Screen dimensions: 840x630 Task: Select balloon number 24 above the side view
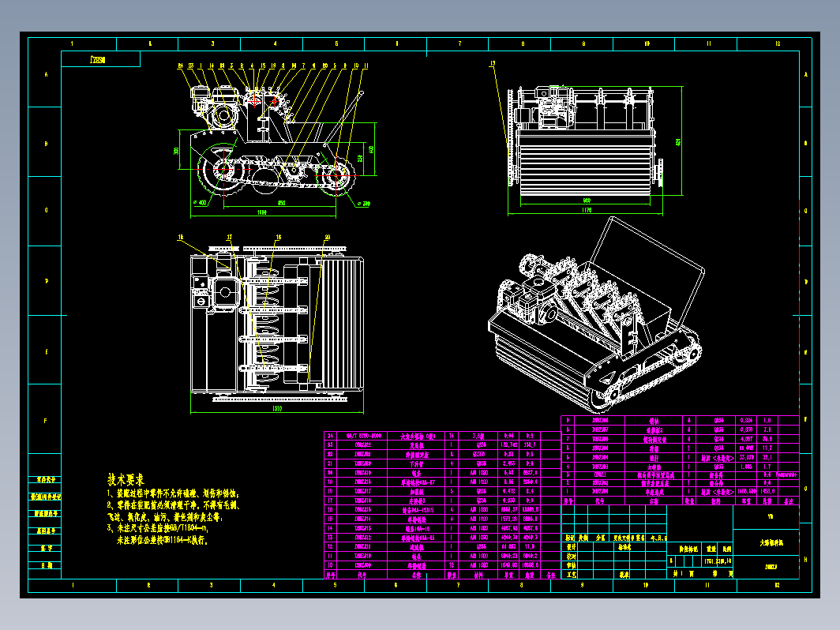(181, 66)
